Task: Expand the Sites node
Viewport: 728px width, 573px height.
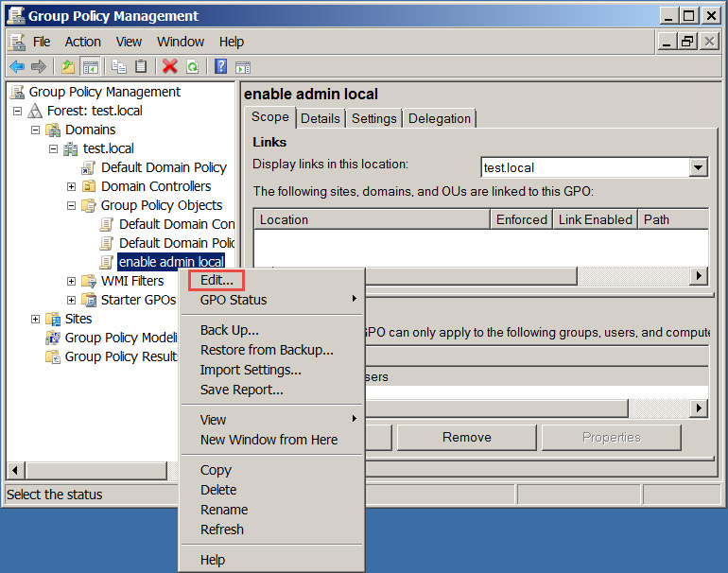Action: [35, 319]
